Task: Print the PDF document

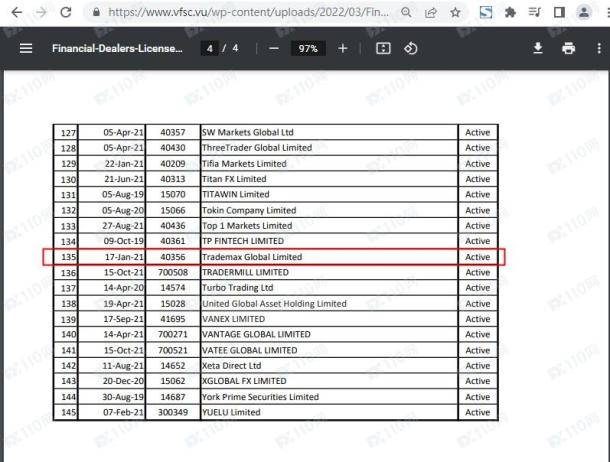Action: [568, 48]
